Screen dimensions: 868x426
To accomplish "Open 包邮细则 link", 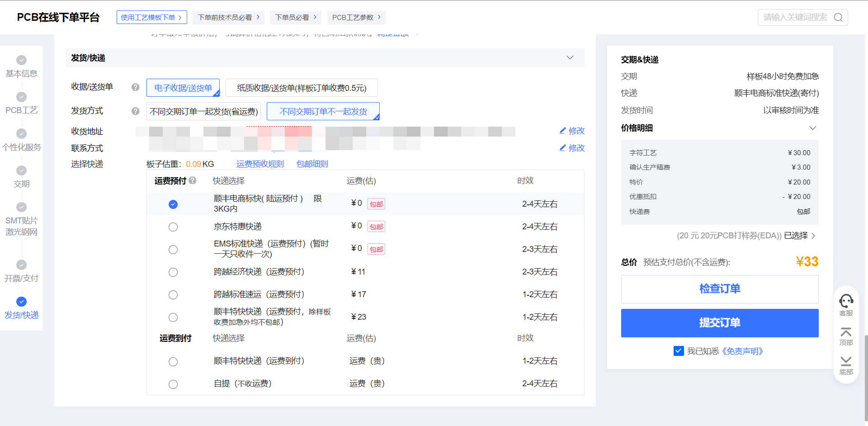I will (x=312, y=164).
